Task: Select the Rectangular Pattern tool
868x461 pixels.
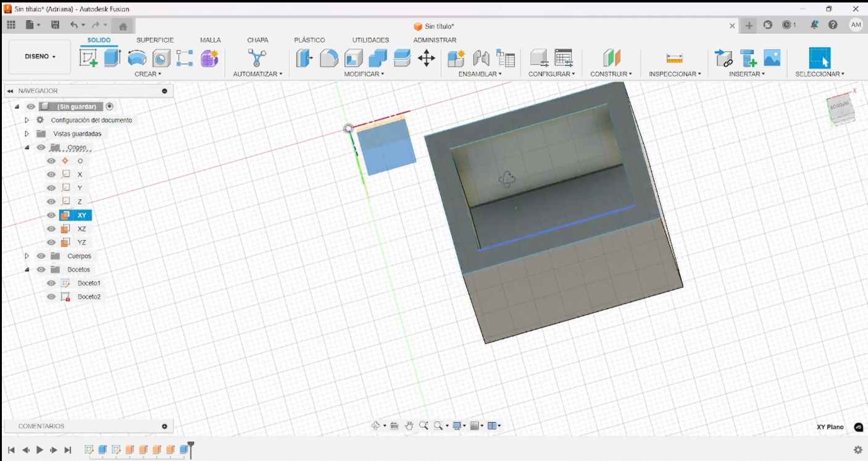Action: (x=185, y=58)
